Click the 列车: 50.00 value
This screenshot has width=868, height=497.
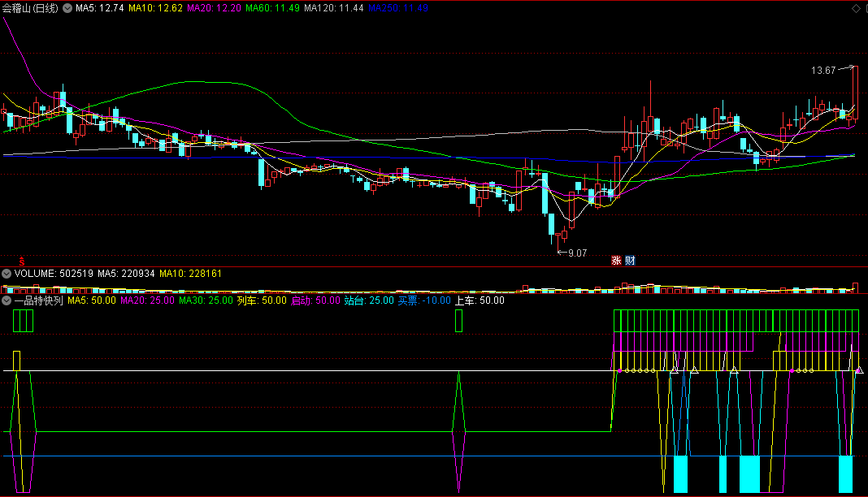[x=262, y=300]
